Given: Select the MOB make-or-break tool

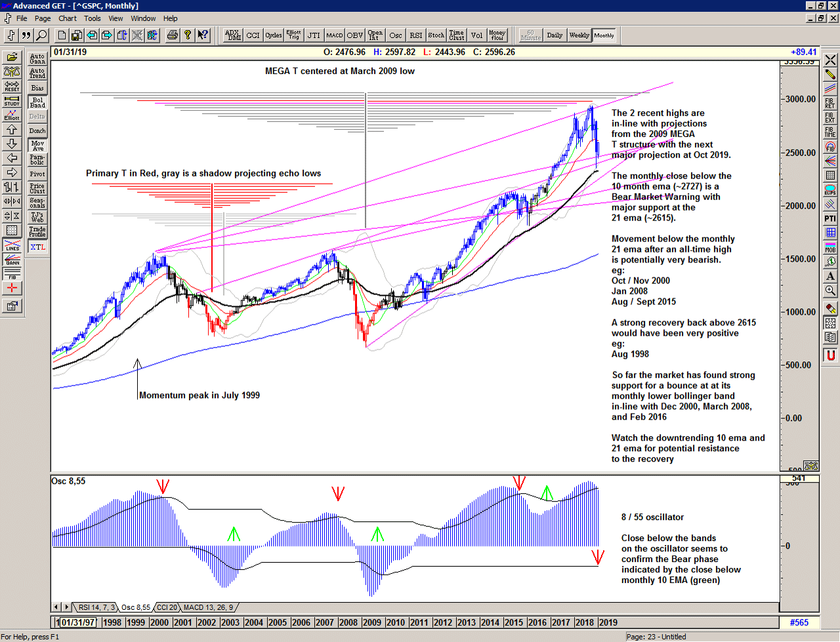Looking at the screenshot, I should [x=830, y=247].
